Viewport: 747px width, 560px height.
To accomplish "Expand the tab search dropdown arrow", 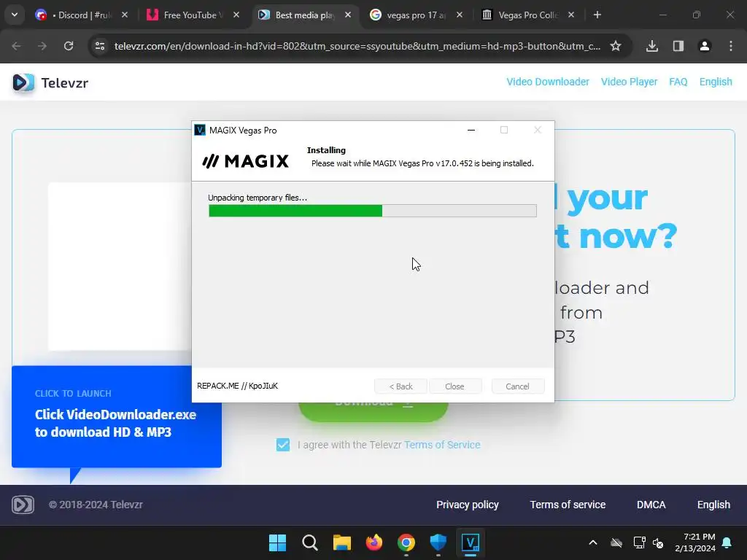I will tap(15, 15).
